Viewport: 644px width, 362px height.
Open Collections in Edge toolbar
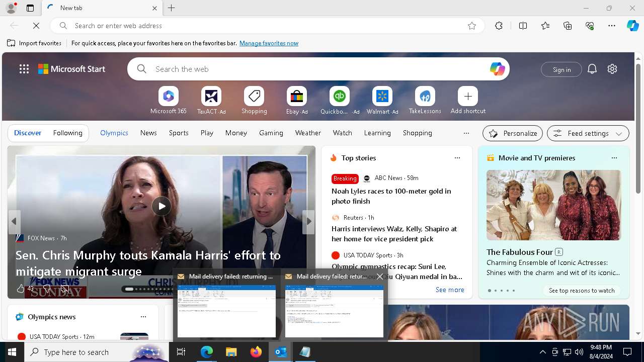click(x=568, y=26)
